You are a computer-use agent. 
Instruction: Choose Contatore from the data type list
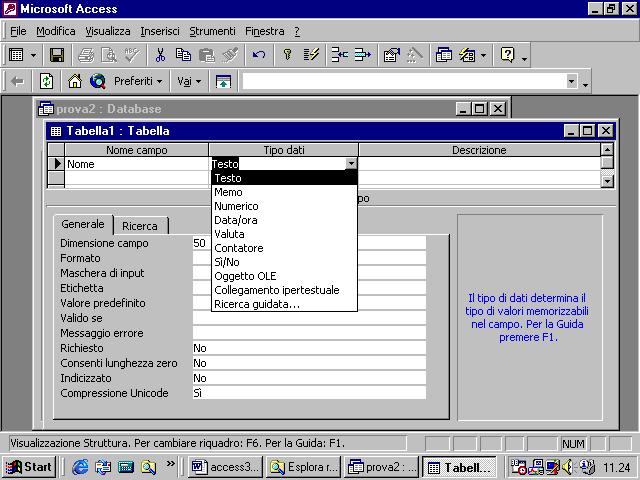pyautogui.click(x=284, y=248)
